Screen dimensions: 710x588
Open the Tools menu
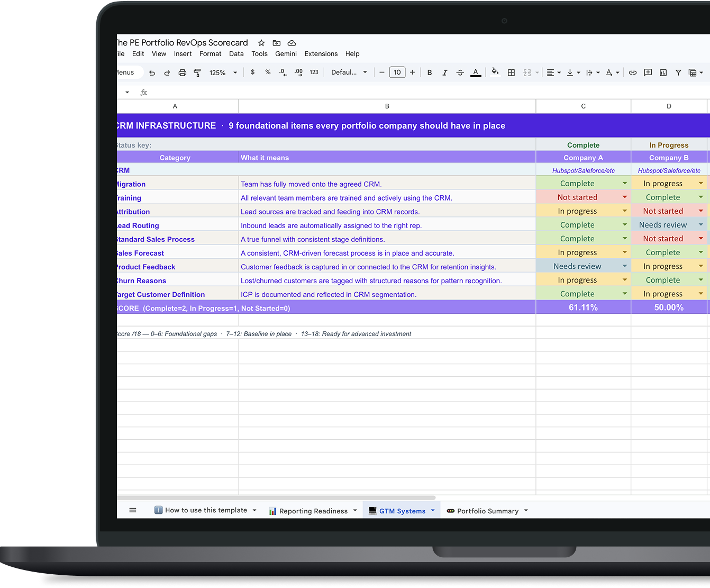click(x=260, y=54)
